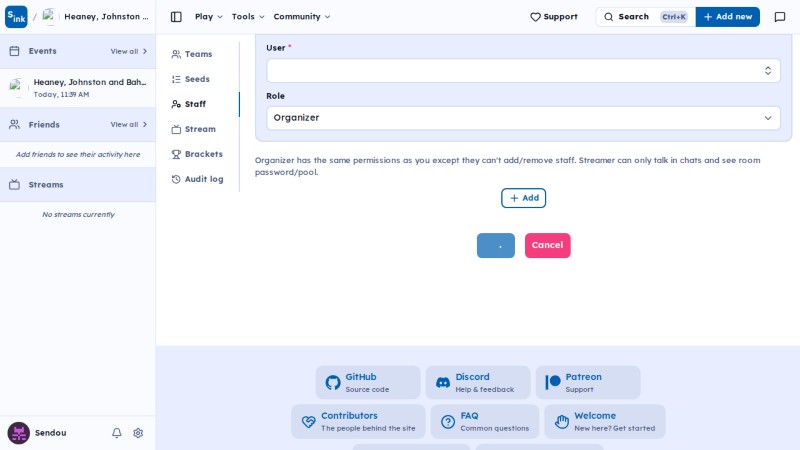Expand the Tools menu
The image size is (800, 450).
click(248, 17)
